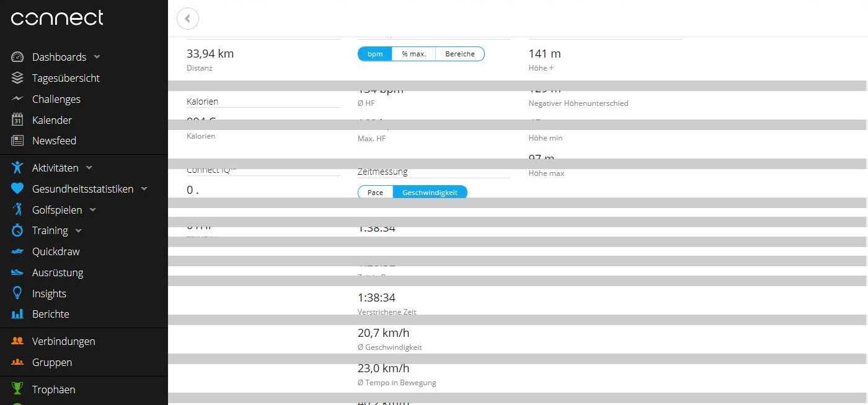Click the Berichte bar chart icon

[x=17, y=314]
